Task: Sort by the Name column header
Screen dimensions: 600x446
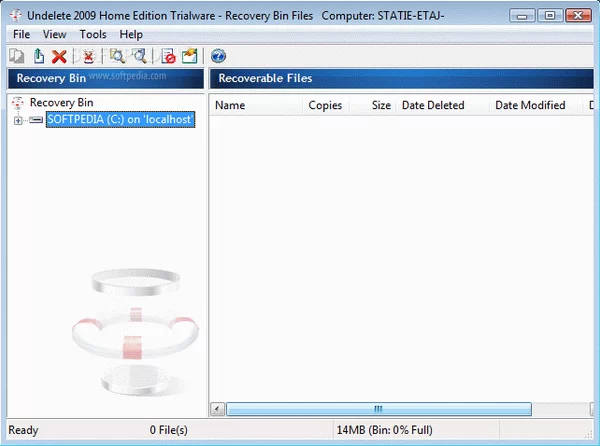Action: (x=256, y=105)
